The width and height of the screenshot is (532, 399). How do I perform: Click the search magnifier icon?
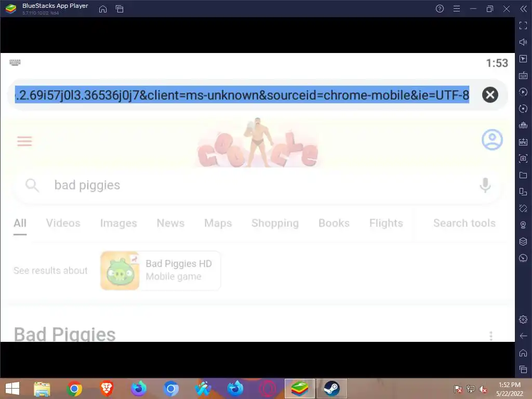pos(32,185)
